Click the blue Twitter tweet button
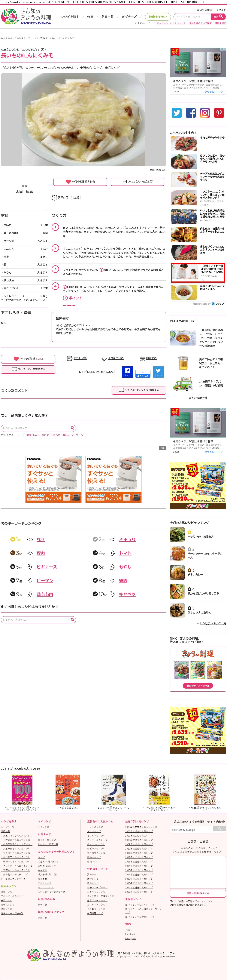 [x=158, y=372]
